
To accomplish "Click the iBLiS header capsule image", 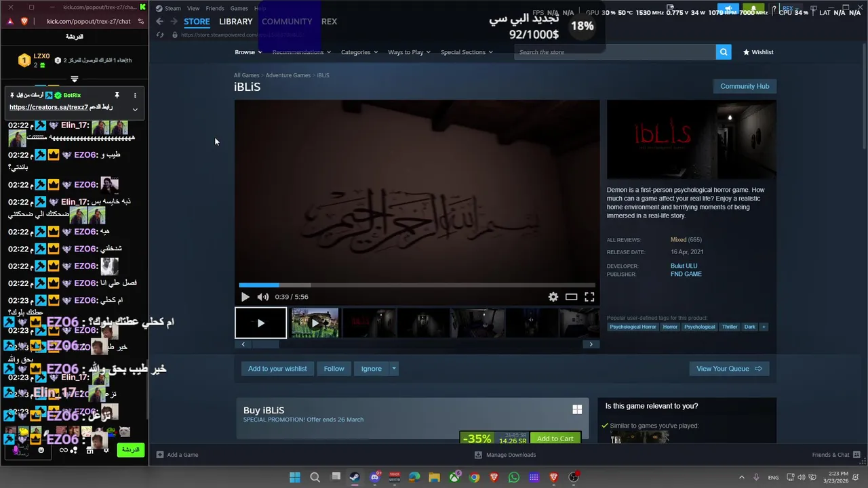I will coord(692,140).
